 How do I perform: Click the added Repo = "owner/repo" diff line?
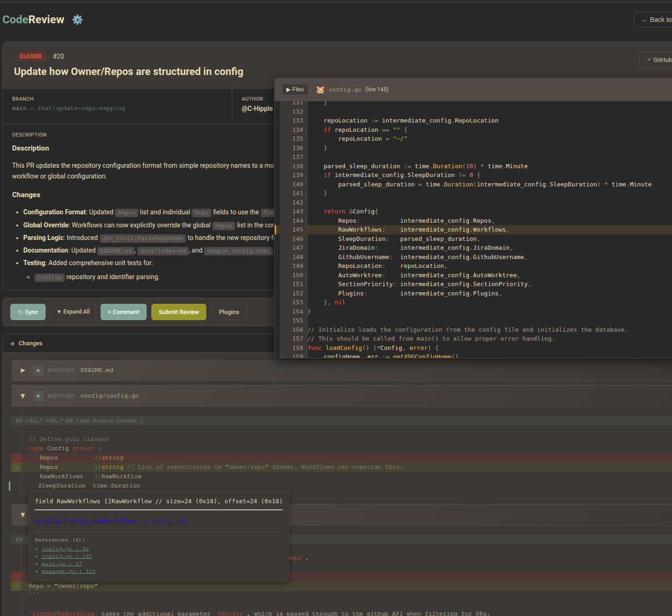tap(342, 586)
